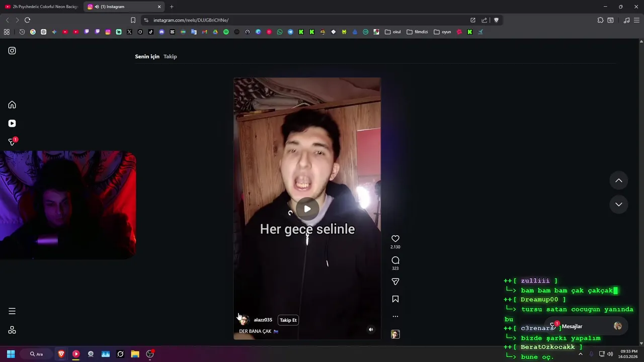The image size is (644, 362).
Task: Open alazz035 profile avatar
Action: [x=244, y=320]
